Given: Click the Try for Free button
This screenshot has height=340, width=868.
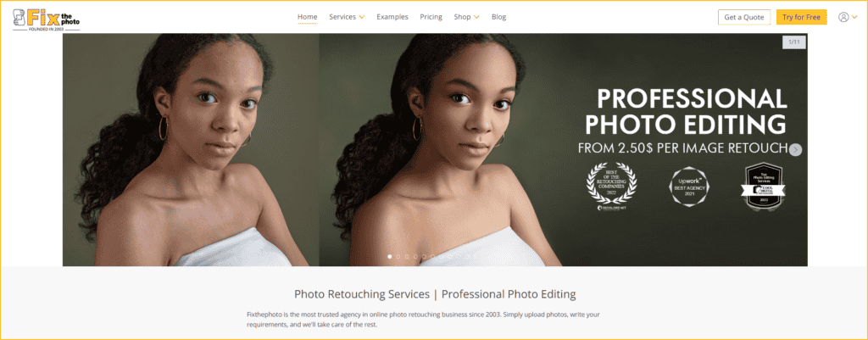Looking at the screenshot, I should (x=802, y=17).
